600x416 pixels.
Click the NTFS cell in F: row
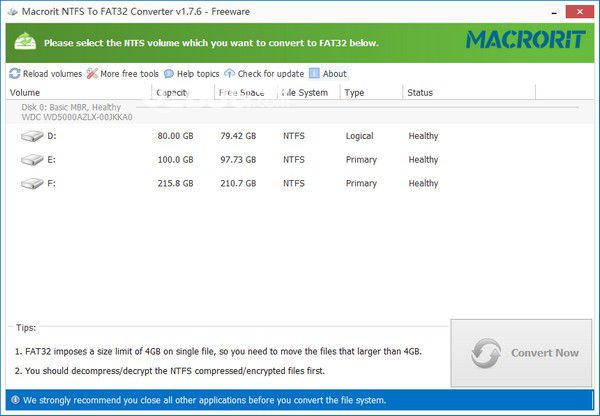coord(294,183)
